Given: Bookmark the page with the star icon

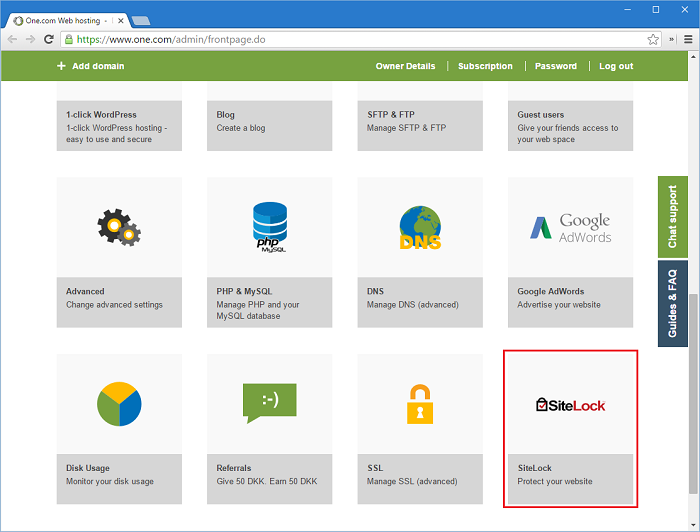Looking at the screenshot, I should [653, 39].
